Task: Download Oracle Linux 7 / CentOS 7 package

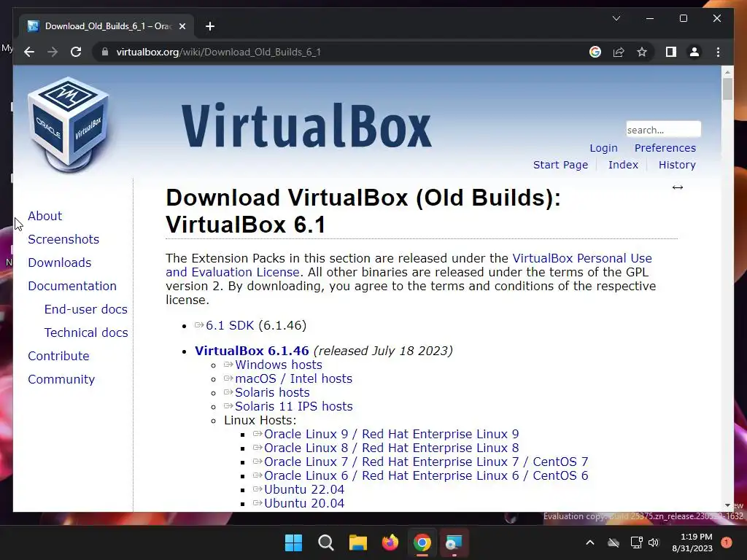Action: pyautogui.click(x=426, y=462)
